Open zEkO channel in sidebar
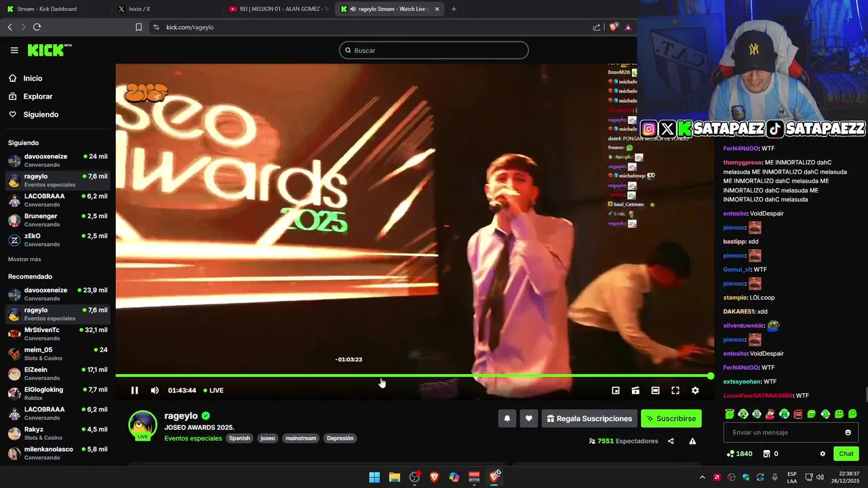Screen dimensions: 868x488 coord(58,240)
